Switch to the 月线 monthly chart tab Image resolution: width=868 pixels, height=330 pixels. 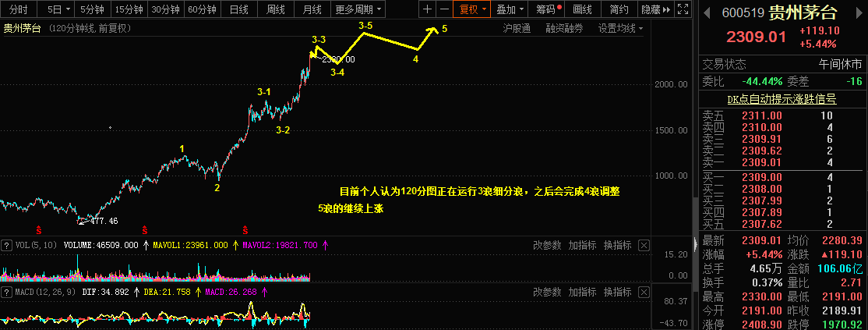312,9
